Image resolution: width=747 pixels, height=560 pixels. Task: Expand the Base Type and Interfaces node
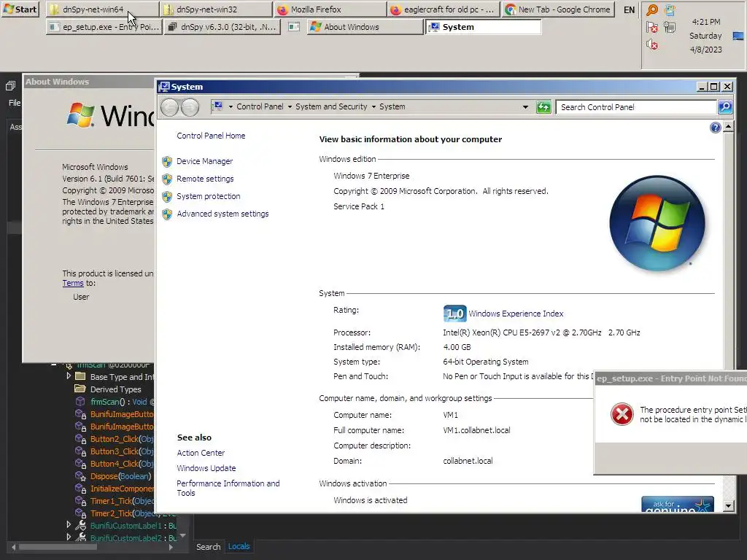click(x=69, y=376)
